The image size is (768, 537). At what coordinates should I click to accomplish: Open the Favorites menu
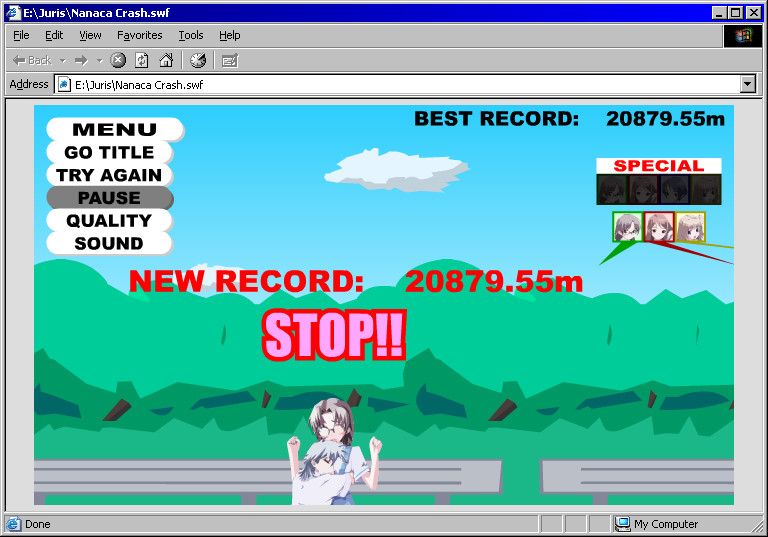pos(140,35)
